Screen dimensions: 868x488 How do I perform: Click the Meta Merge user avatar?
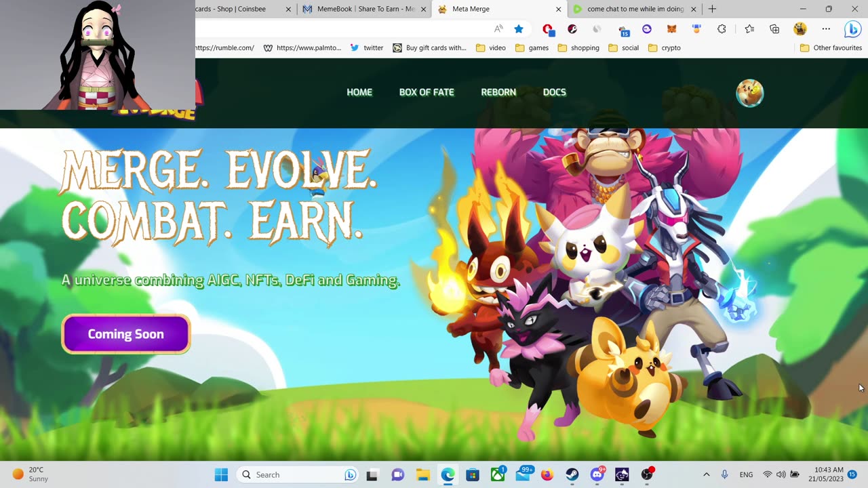(750, 94)
